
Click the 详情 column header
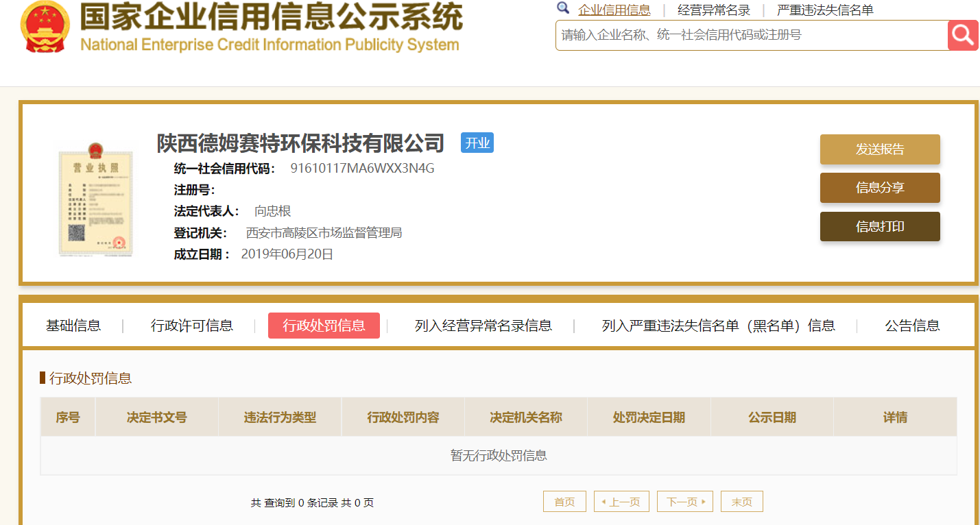(x=895, y=417)
